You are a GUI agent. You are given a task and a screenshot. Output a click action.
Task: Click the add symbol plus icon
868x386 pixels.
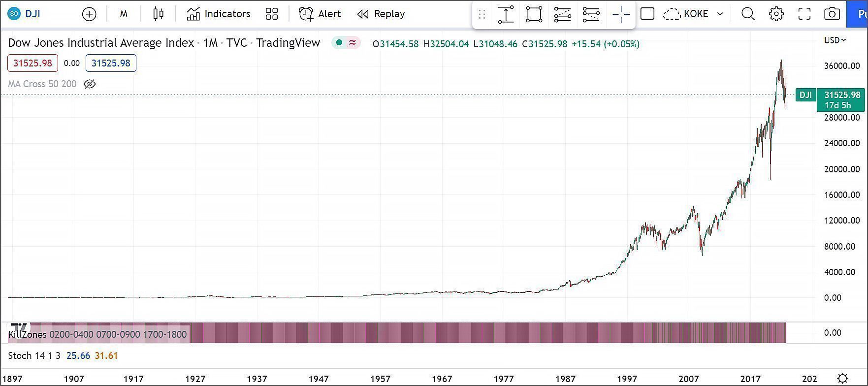(x=89, y=14)
